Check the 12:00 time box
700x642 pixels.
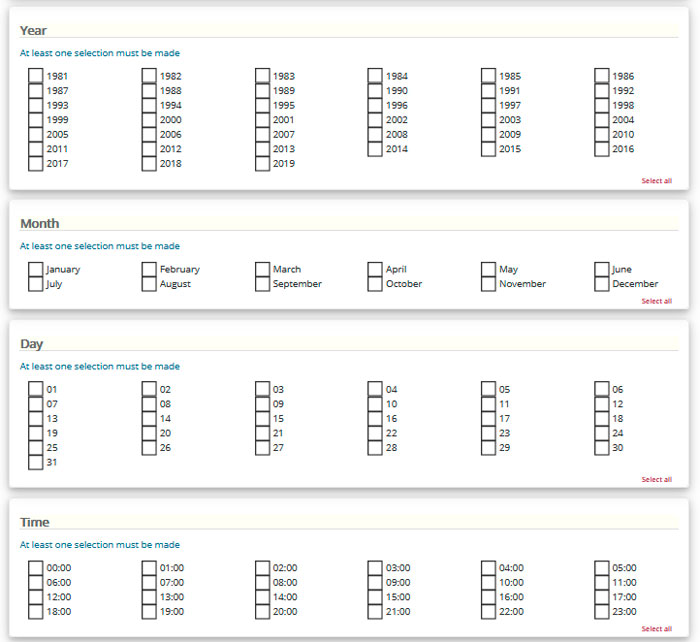36,596
